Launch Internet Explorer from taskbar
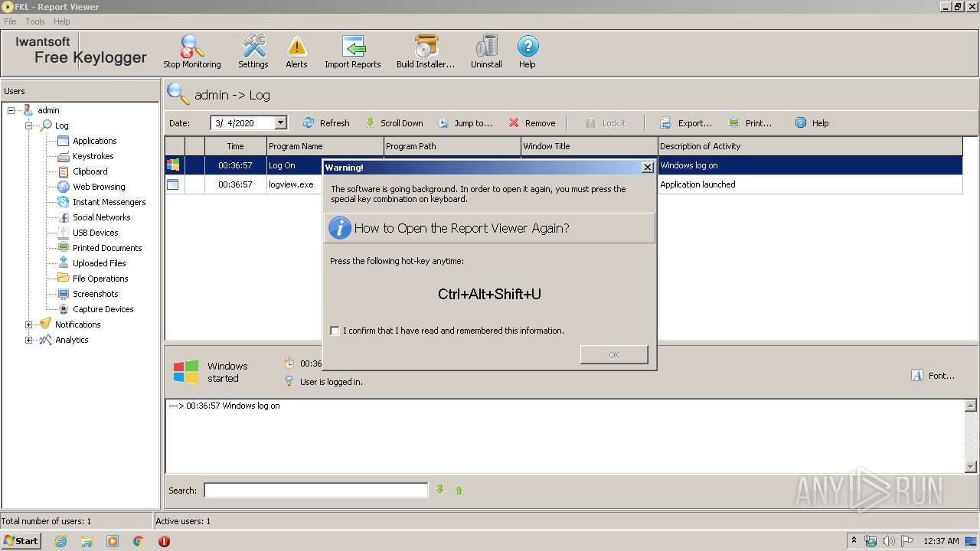This screenshot has width=980, height=551. tap(60, 541)
